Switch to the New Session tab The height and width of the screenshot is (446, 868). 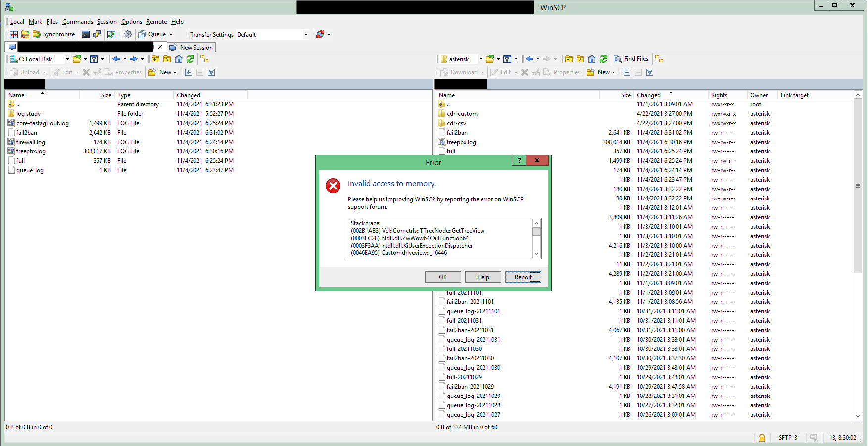point(192,47)
